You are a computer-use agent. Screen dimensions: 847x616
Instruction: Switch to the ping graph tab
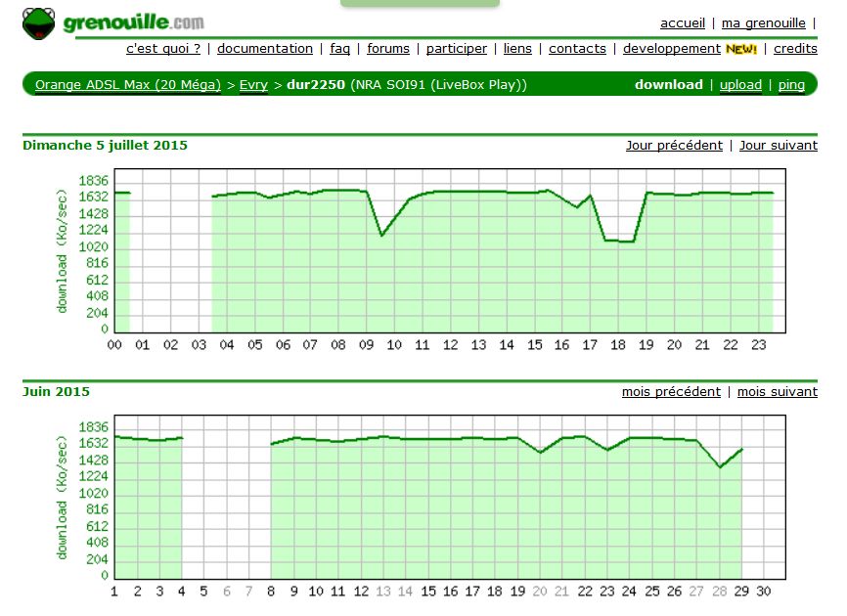click(791, 85)
